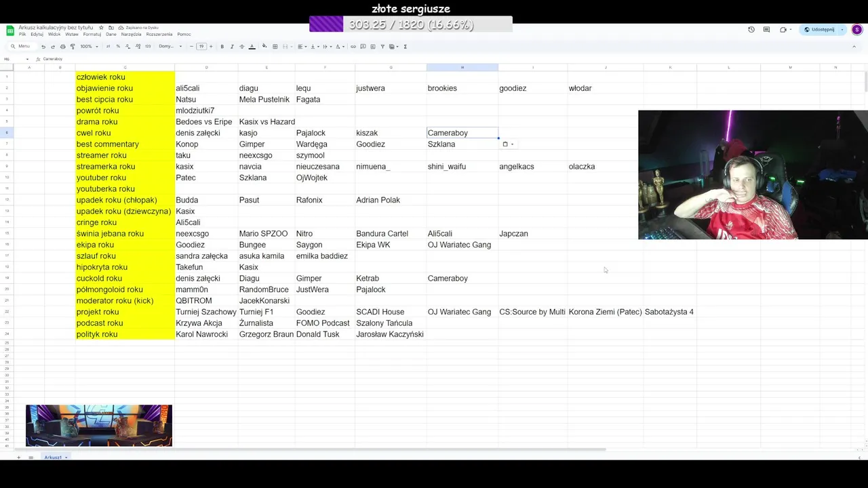Format the cell as currency (zł)
The width and height of the screenshot is (868, 488).
tap(108, 47)
